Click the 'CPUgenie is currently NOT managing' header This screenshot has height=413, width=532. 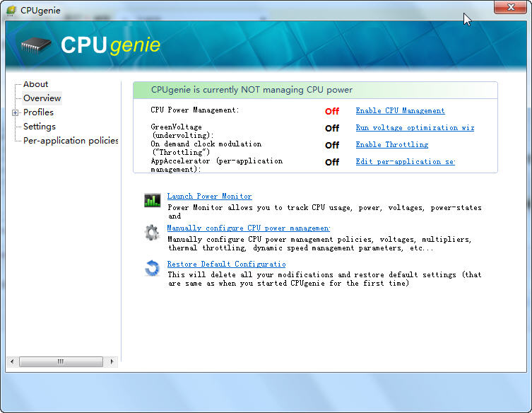[252, 90]
